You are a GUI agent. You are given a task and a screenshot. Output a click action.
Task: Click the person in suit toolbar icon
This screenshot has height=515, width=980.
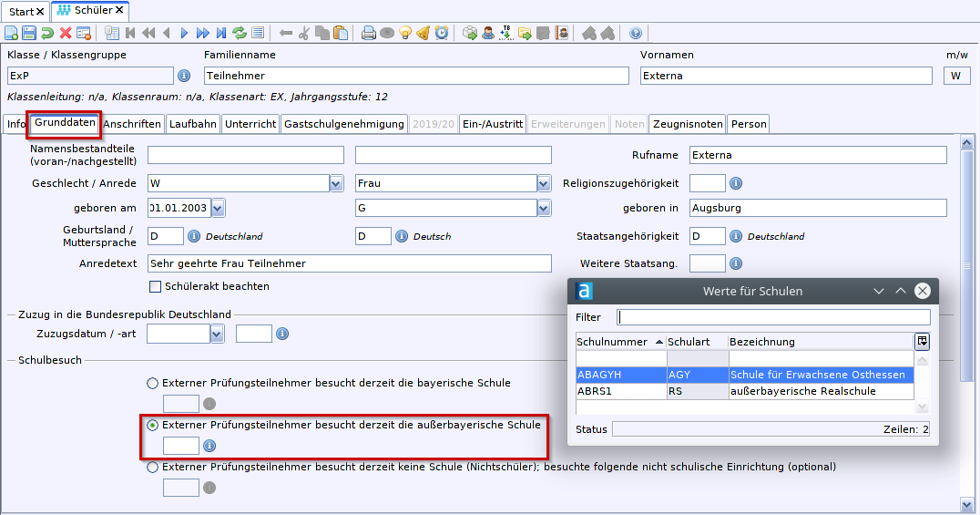click(488, 33)
